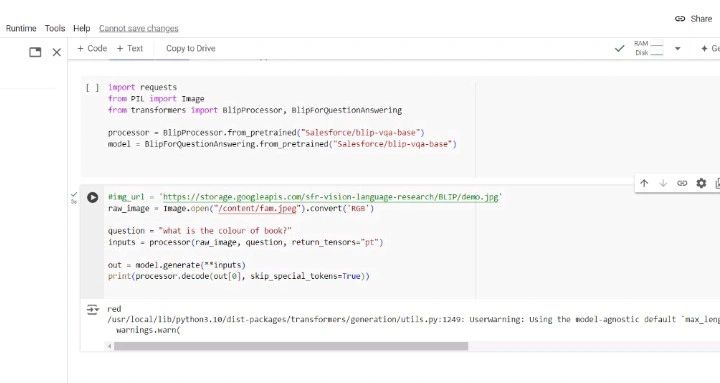Open output actions icon beside red result
The image size is (720, 383).
[x=93, y=310]
